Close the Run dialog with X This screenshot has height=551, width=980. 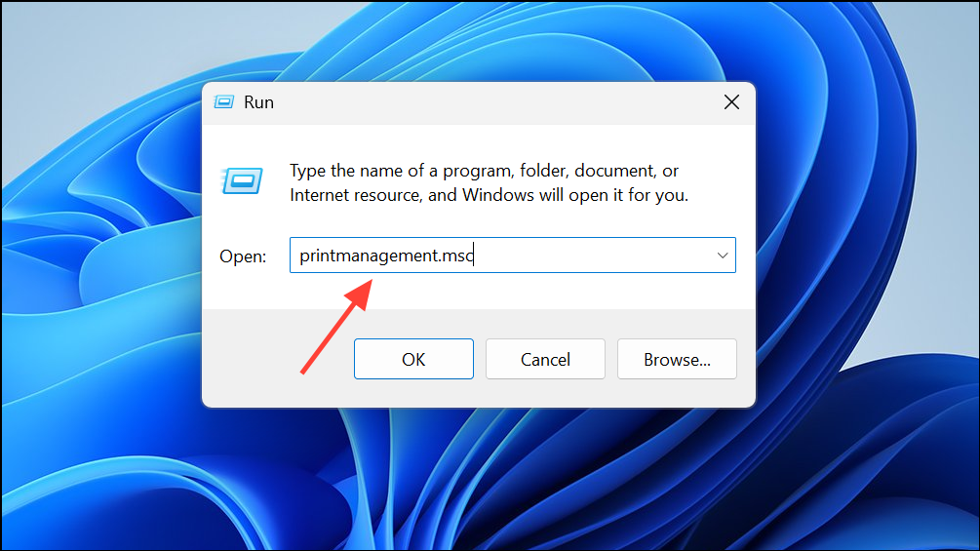tap(731, 101)
